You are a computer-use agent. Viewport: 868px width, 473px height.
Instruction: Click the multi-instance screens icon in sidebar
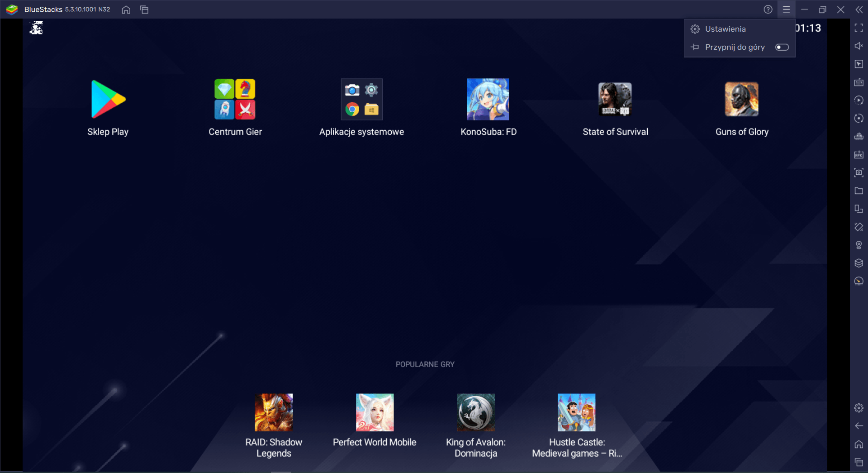pos(859,209)
